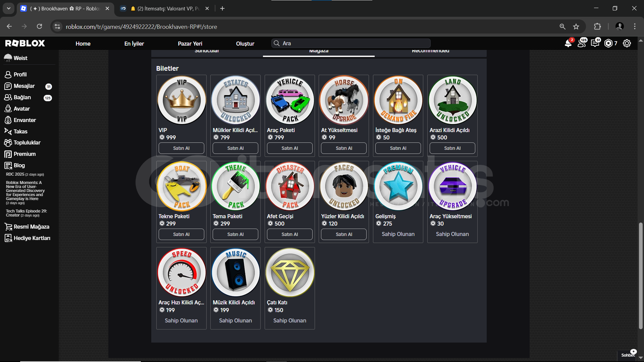
Task: Open Premium in the sidebar
Action: [20, 154]
